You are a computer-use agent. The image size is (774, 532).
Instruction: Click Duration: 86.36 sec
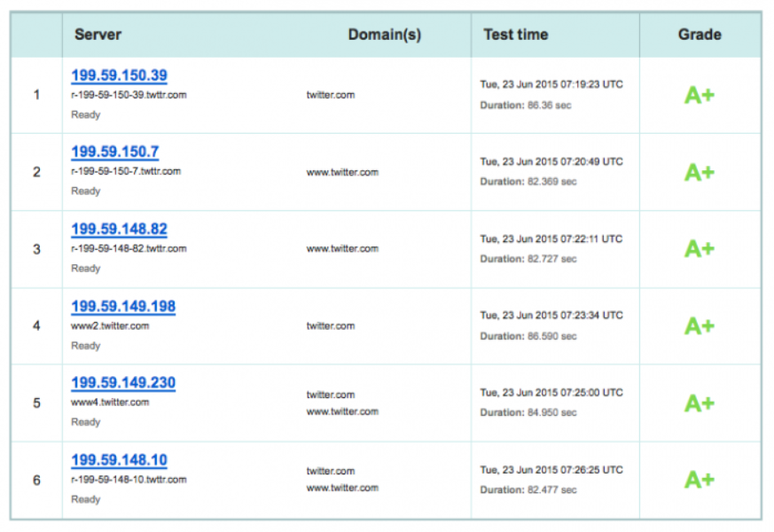coord(526,106)
